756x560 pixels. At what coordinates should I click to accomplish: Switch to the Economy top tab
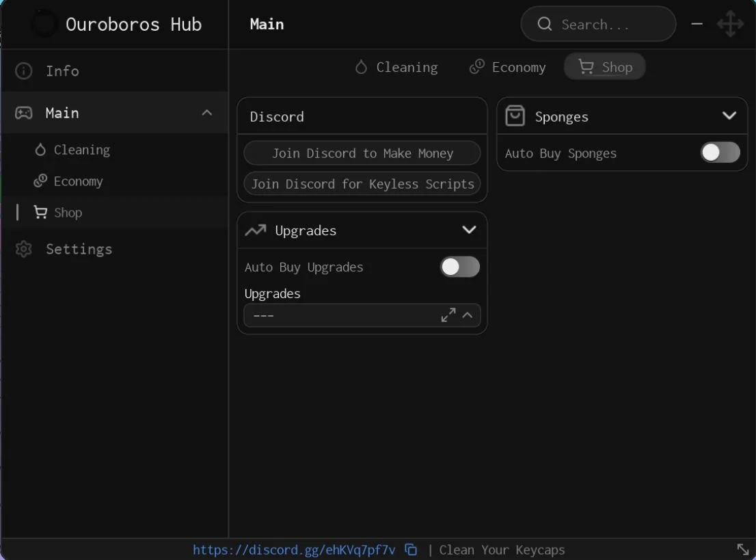pos(507,67)
